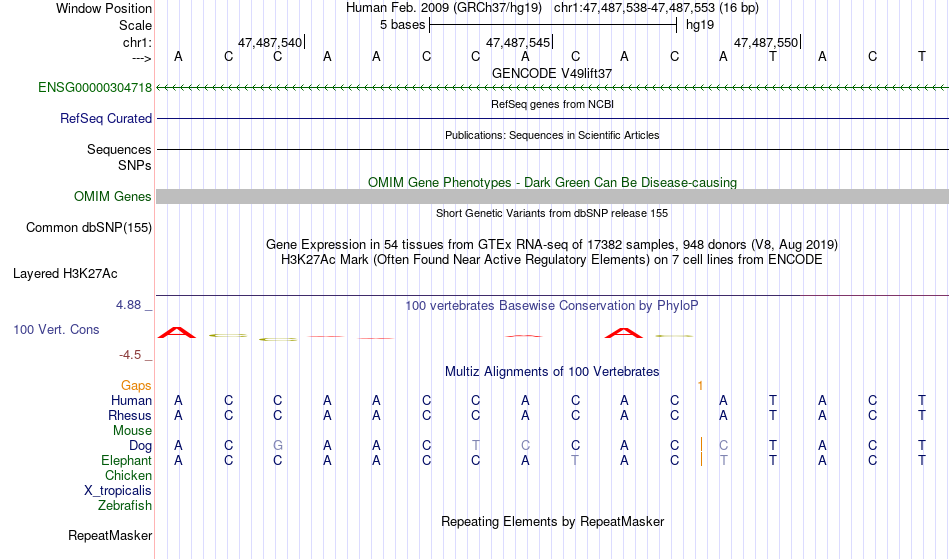This screenshot has height=559, width=950.
Task: Click the Mouse species label
Action: (x=133, y=431)
